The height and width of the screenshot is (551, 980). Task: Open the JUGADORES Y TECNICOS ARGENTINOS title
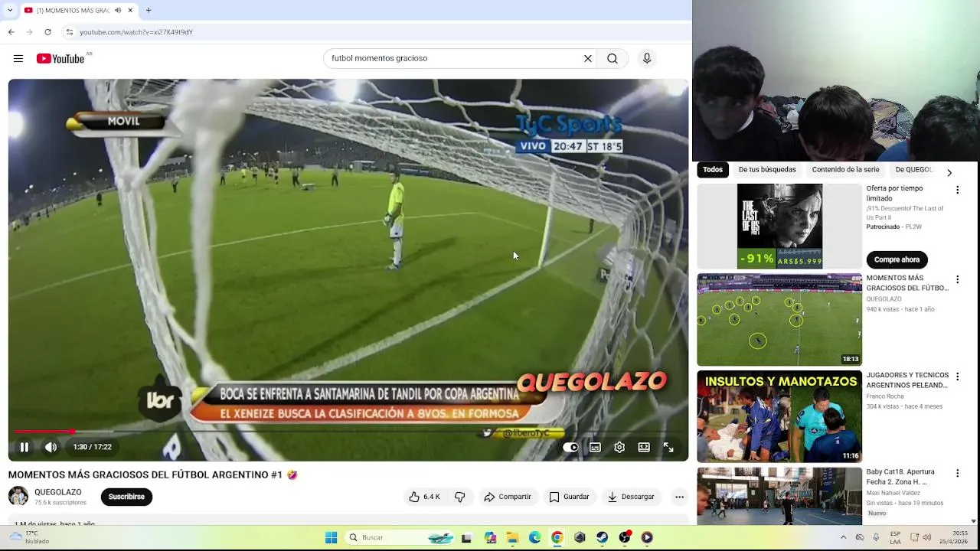click(907, 380)
